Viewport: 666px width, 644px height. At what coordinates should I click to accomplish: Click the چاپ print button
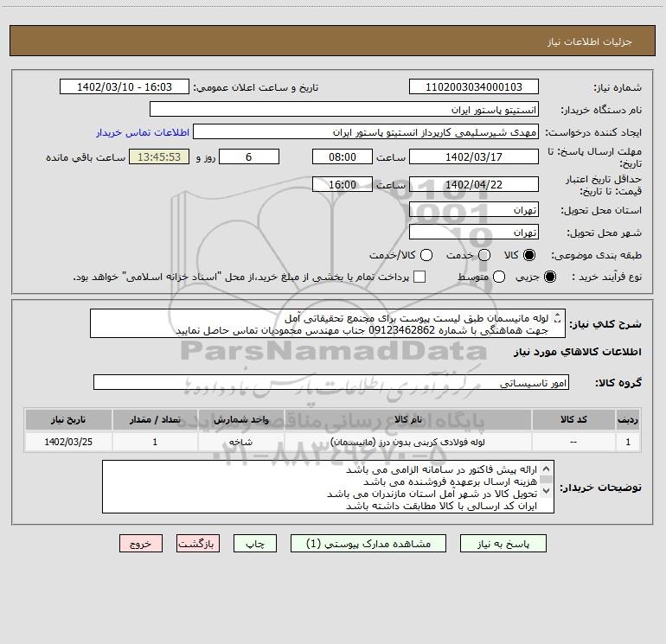pos(255,544)
